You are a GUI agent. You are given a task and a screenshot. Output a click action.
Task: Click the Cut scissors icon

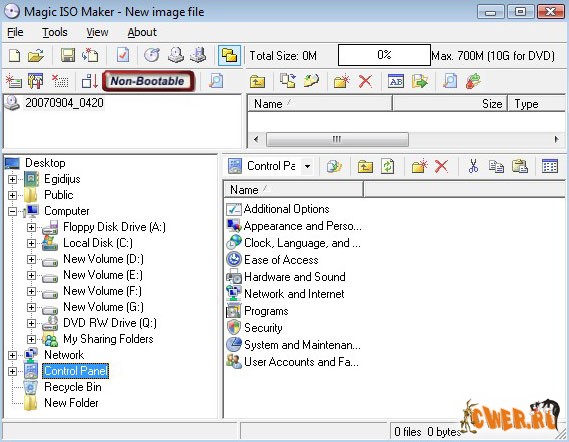click(473, 167)
